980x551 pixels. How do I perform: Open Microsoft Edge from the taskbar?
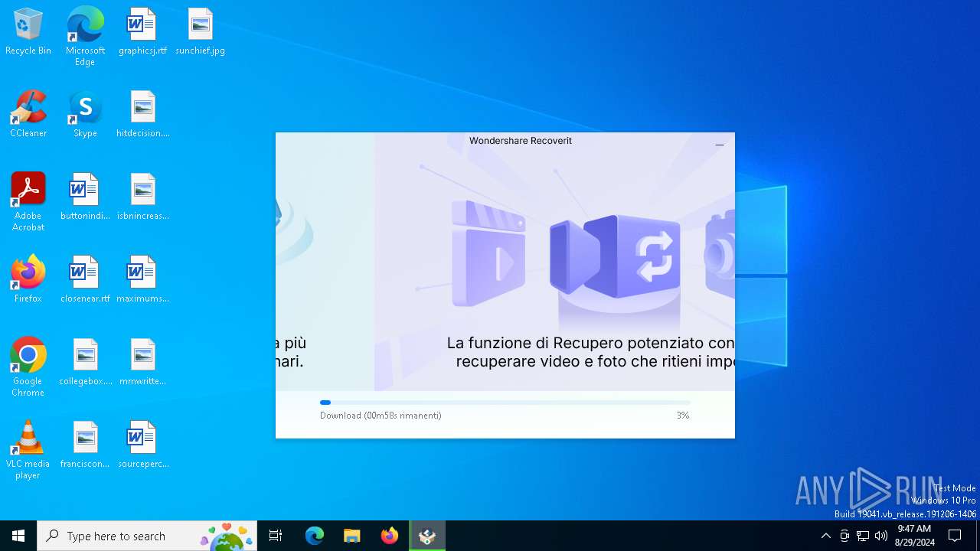[315, 536]
